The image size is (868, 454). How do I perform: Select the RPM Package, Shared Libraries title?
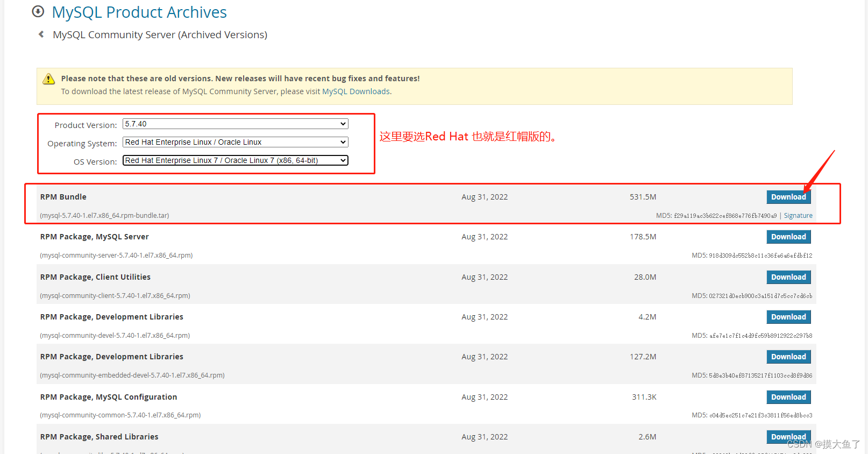(99, 437)
